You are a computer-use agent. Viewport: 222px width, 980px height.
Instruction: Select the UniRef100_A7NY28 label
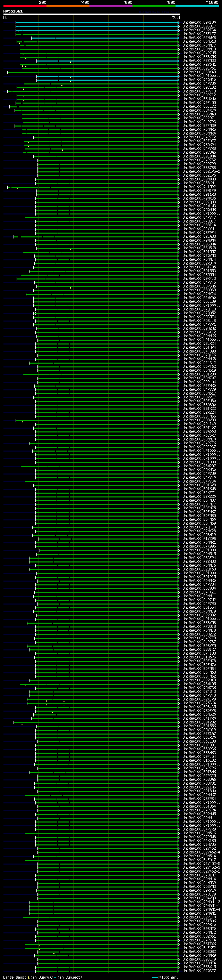pos(199,531)
